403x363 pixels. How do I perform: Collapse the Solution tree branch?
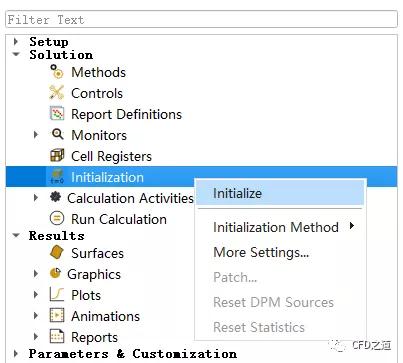click(16, 54)
